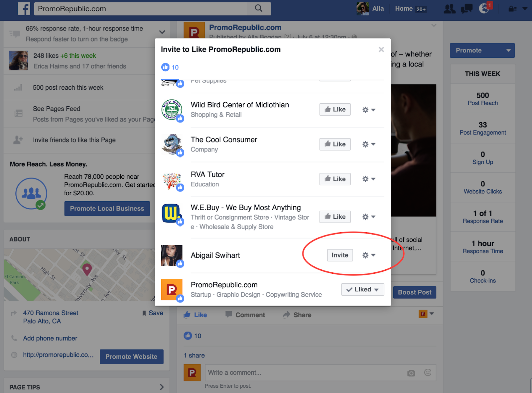Open The Cool Consumer profile picture

point(172,144)
